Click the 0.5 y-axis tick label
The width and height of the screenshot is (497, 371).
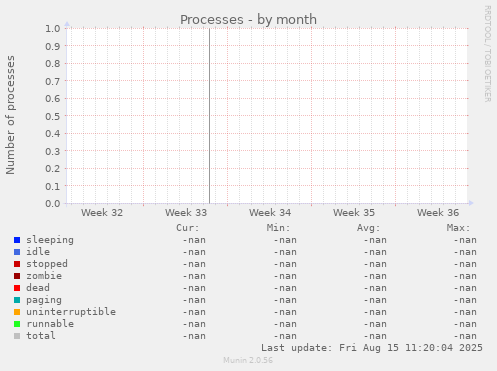pyautogui.click(x=53, y=116)
